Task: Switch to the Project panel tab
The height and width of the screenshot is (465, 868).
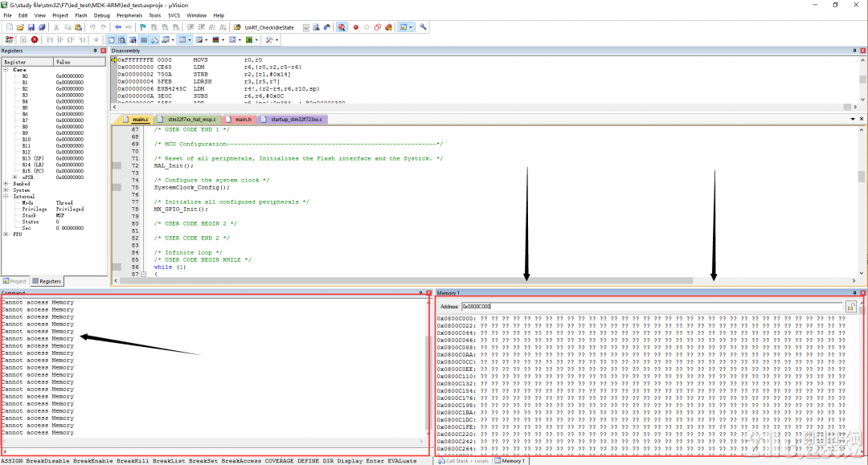Action: click(15, 281)
